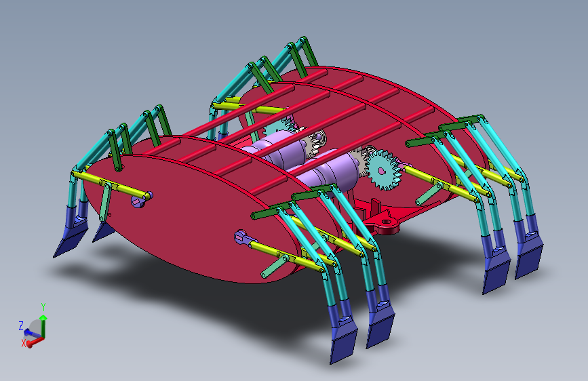Click the red X axis of orientation triad
The width and height of the screenshot is (588, 381).
pos(35,342)
